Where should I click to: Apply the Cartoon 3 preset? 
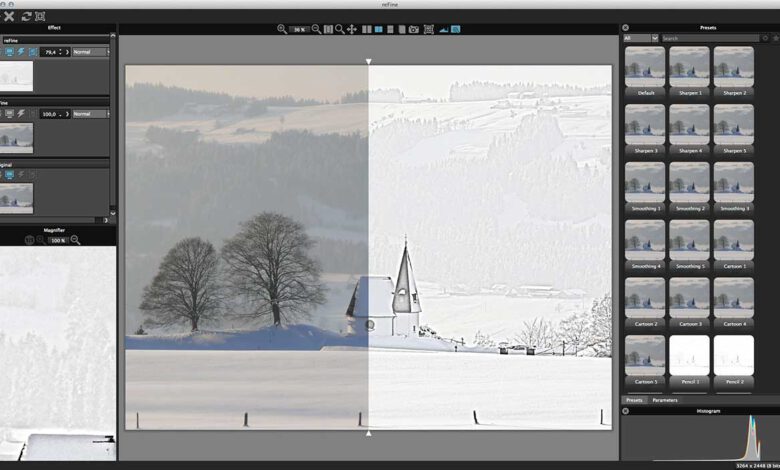[x=689, y=301]
